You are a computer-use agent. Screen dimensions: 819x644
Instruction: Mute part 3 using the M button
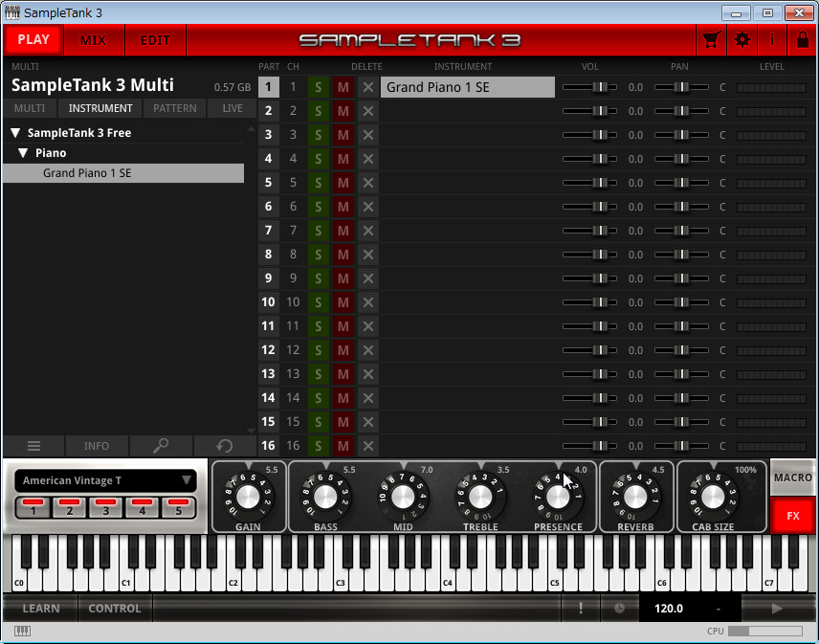coord(343,135)
